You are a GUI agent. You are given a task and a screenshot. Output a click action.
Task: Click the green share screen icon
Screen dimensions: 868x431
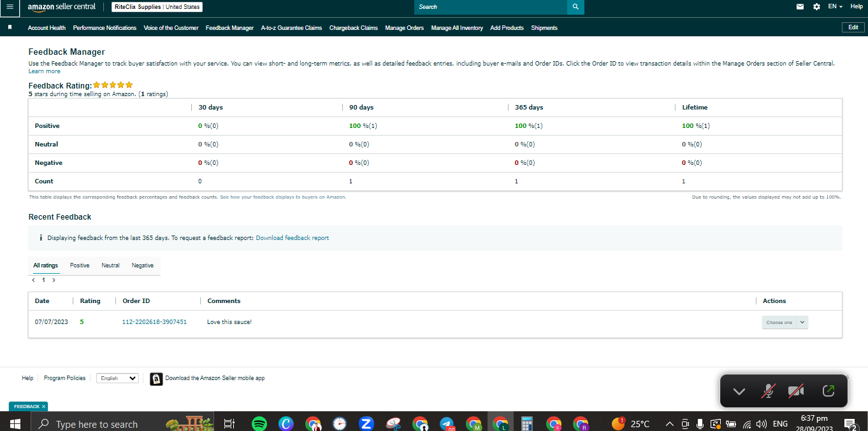click(828, 391)
